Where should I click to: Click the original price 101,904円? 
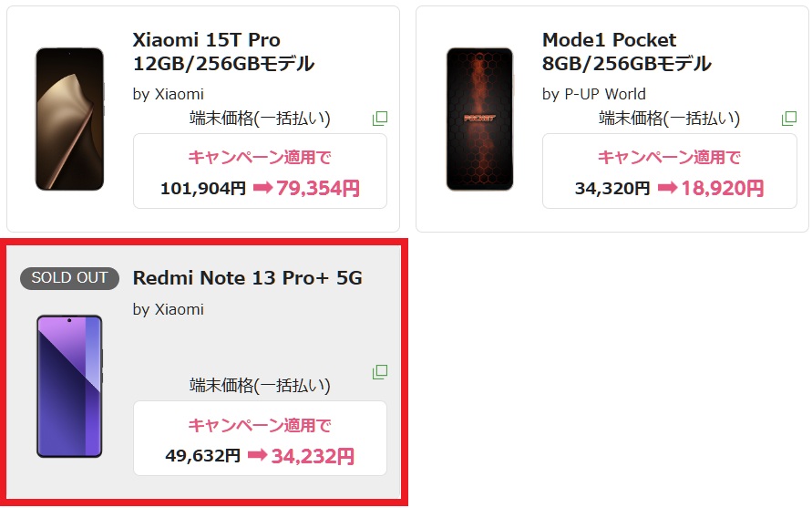click(x=202, y=189)
